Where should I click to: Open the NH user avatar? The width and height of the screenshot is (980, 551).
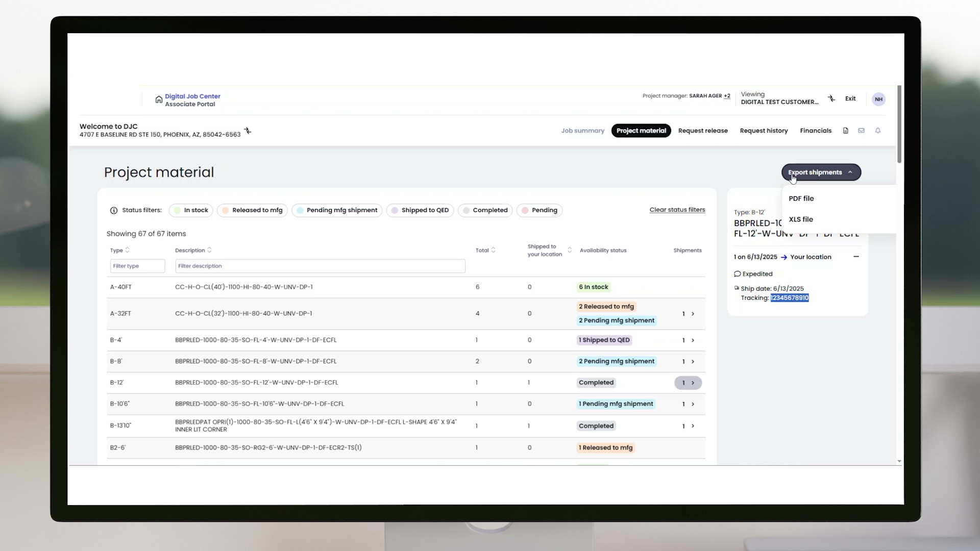(x=878, y=99)
